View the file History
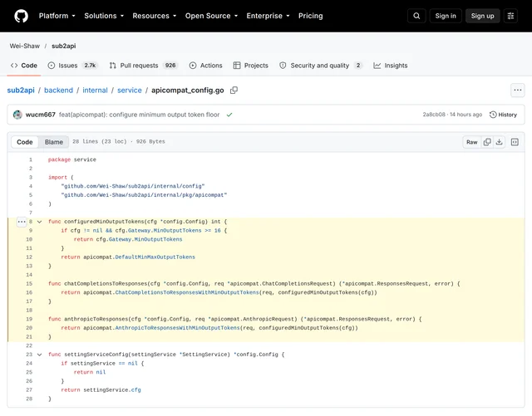Viewport: 532px width, 416px height. click(503, 115)
